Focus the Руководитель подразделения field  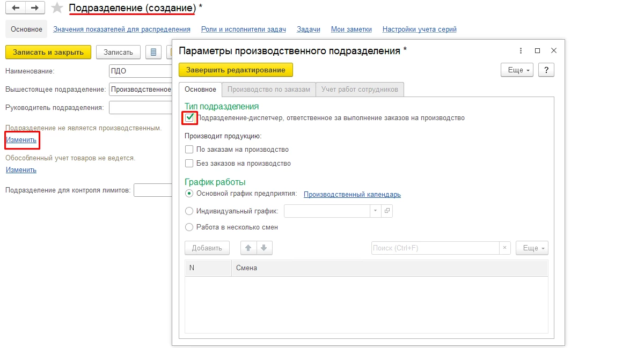pos(141,108)
